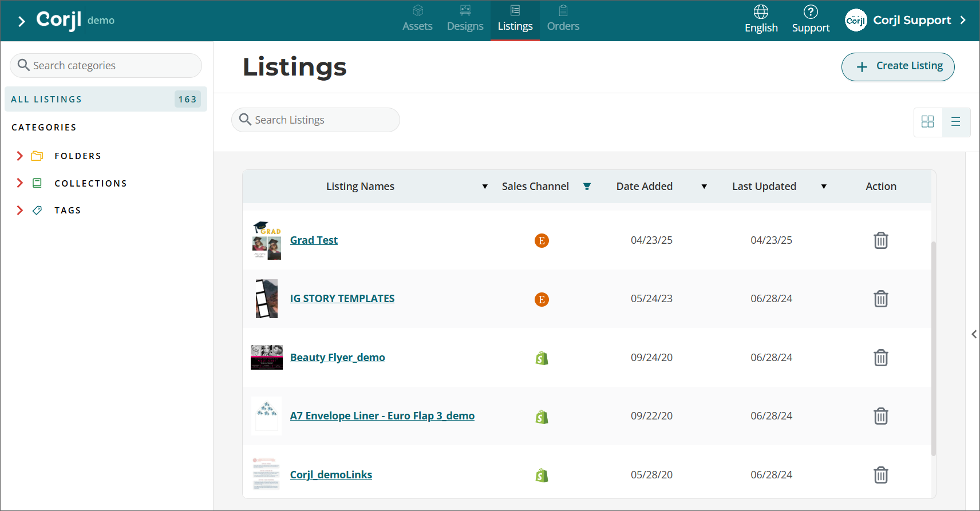This screenshot has height=511, width=980.
Task: Open the Corjl_demoLinks listing link
Action: (x=331, y=474)
